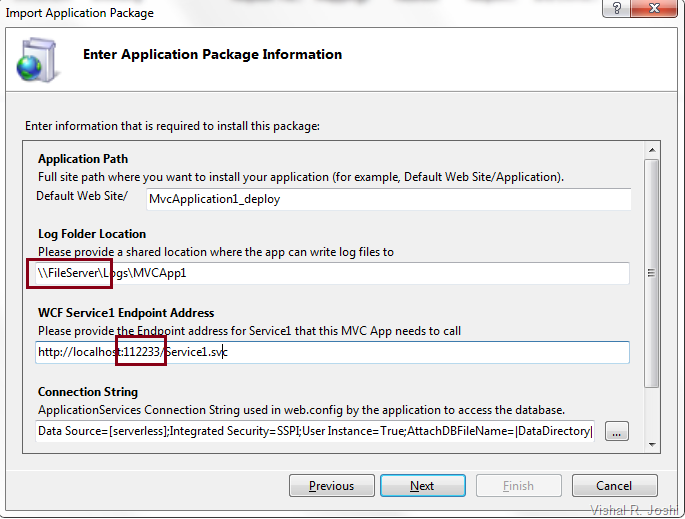Click the vertical scrollbar thumb
This screenshot has width=685, height=519.
652,272
